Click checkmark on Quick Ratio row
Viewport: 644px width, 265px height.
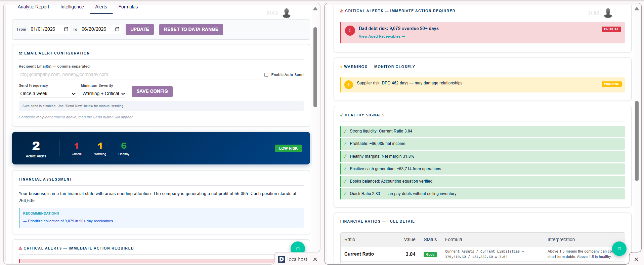tap(345, 194)
